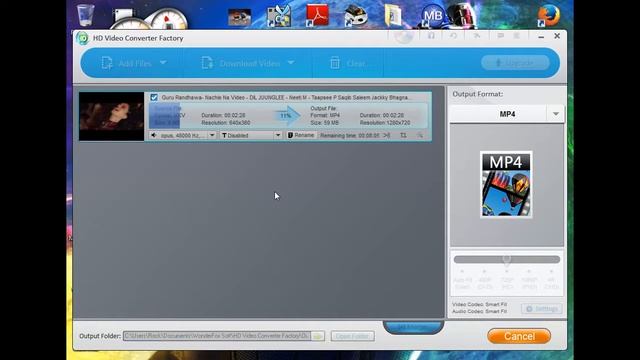The image size is (640, 360).
Task: Open the MB desktop shortcut icon
Action: click(x=432, y=16)
